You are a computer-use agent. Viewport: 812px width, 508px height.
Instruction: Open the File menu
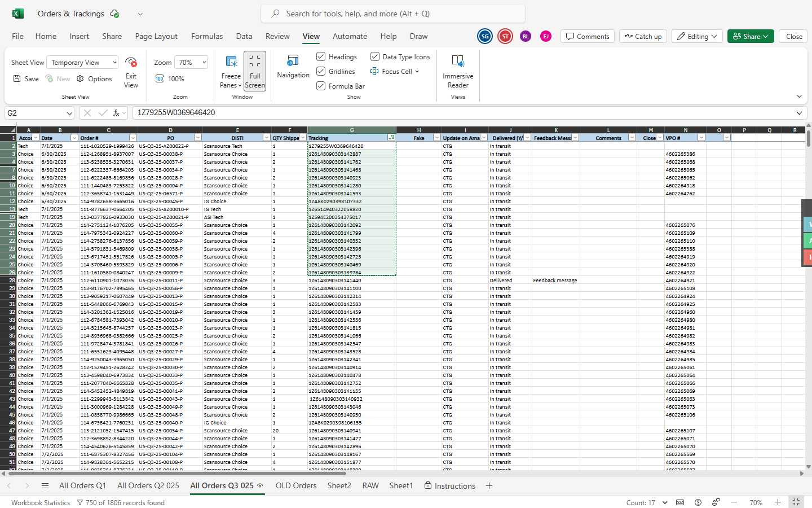click(18, 36)
